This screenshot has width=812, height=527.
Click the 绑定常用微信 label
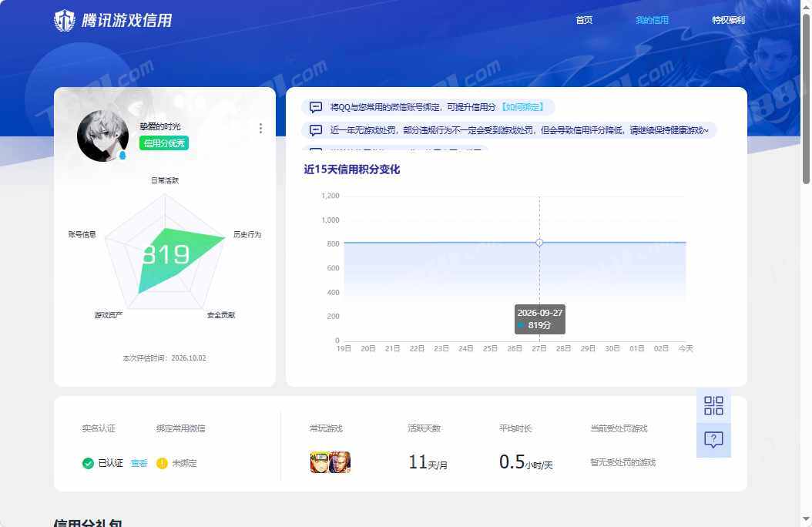181,428
